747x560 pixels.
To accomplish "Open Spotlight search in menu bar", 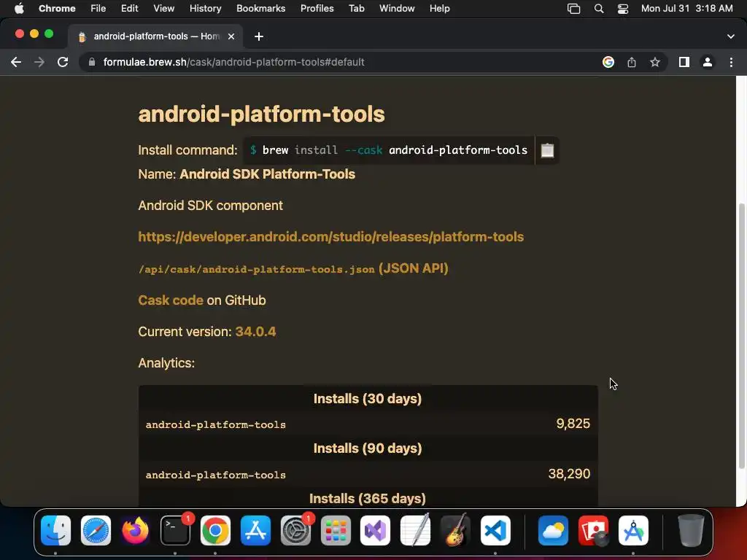I will click(x=599, y=9).
